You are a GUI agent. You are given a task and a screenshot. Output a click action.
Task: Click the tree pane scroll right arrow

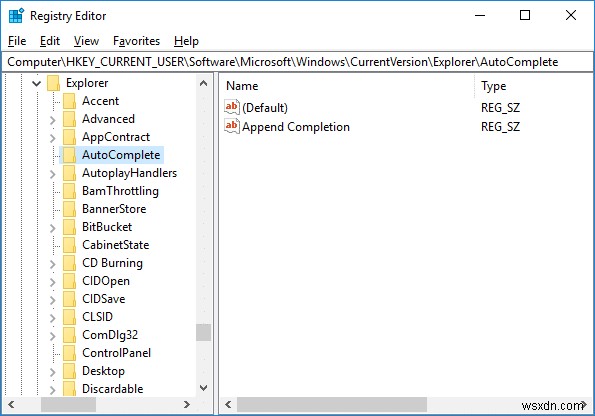[187, 405]
